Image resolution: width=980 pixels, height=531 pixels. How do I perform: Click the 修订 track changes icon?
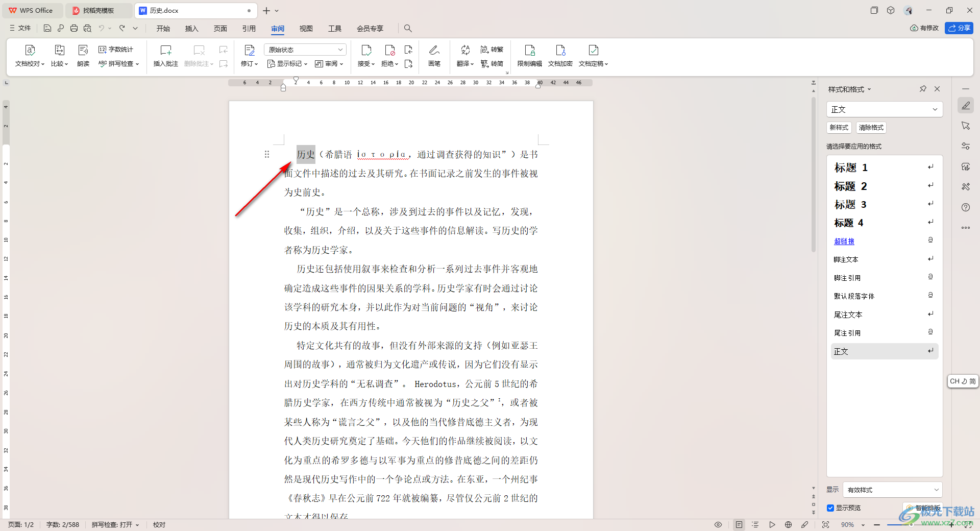250,50
